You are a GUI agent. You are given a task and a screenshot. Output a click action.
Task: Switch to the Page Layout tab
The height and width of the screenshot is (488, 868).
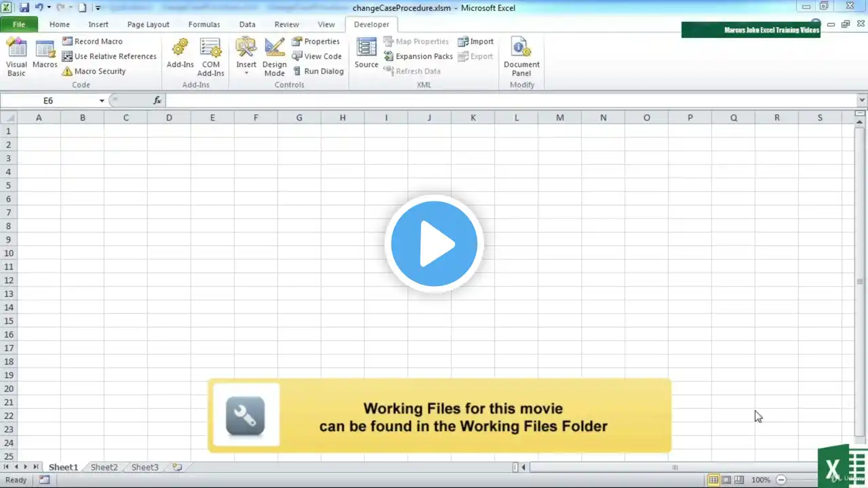149,24
